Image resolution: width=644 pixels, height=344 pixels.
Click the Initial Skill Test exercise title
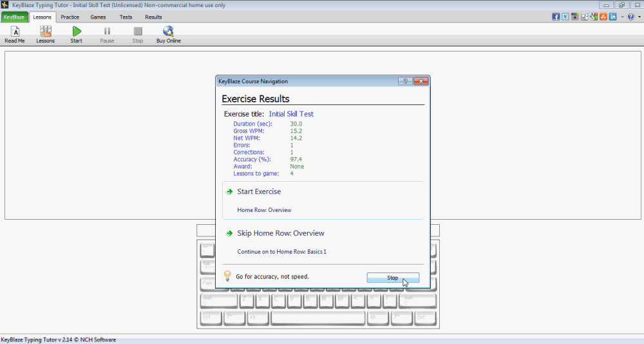291,114
